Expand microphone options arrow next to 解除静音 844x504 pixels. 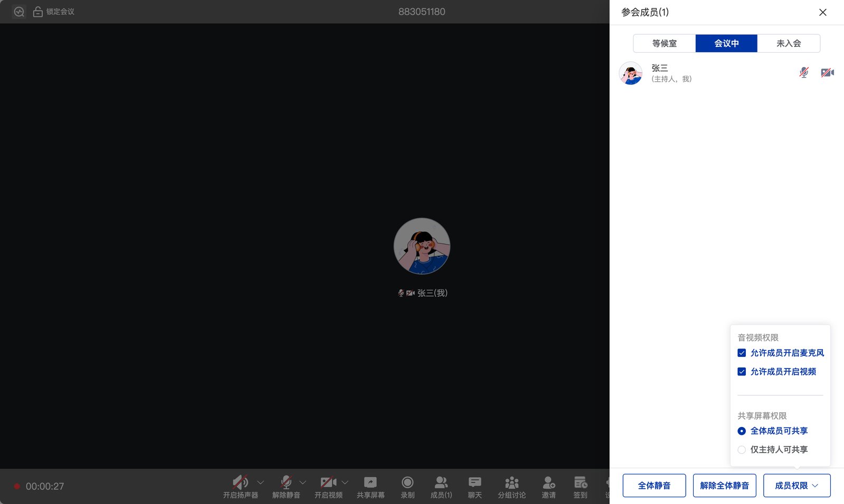pos(302,482)
